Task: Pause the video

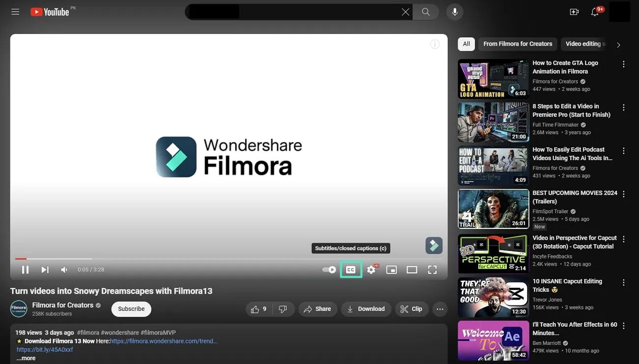Action: tap(25, 270)
